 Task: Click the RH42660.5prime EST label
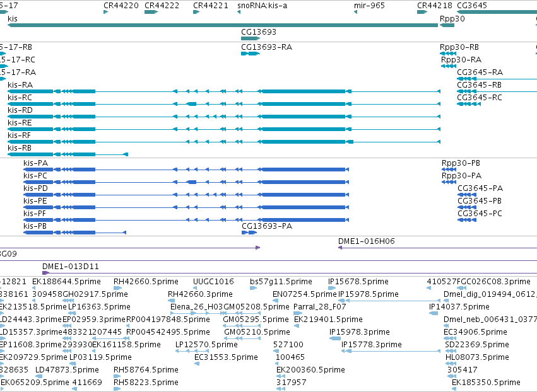146,282
